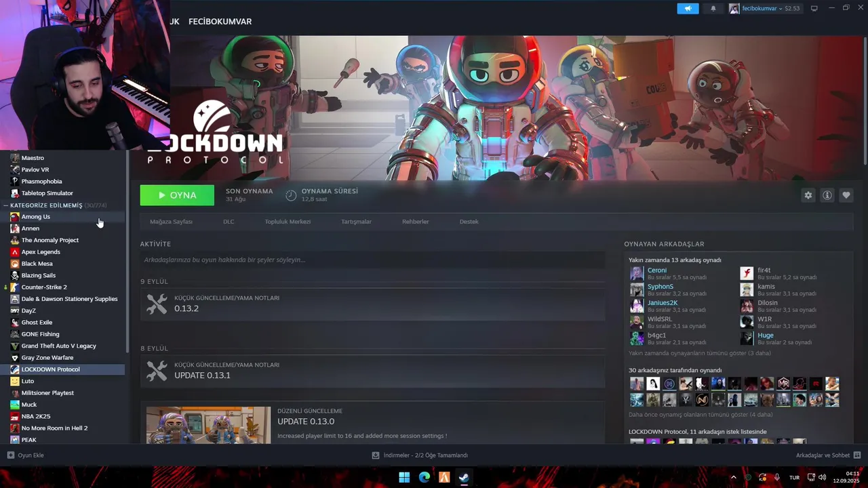Collapse KATEGORİZE EDİLMEMİŞ category
868x488 pixels.
point(5,205)
